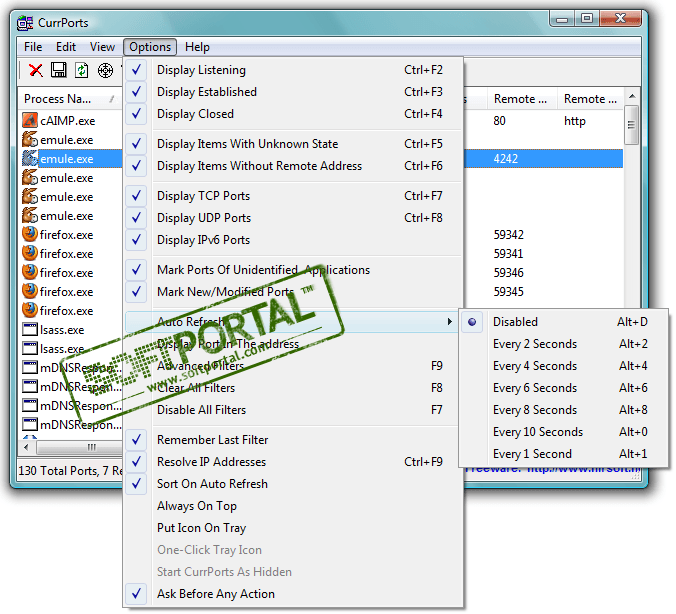Toggle Display Established option
The width and height of the screenshot is (676, 614).
click(293, 92)
